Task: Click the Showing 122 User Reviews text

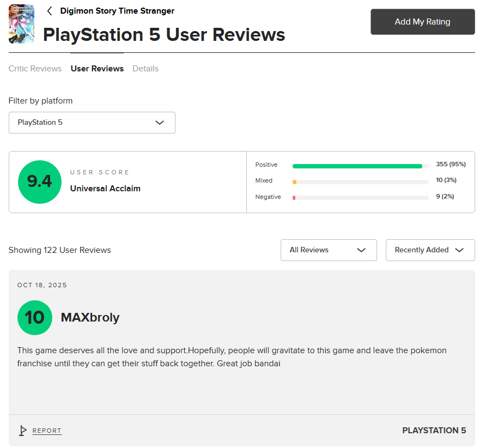Action: (59, 250)
